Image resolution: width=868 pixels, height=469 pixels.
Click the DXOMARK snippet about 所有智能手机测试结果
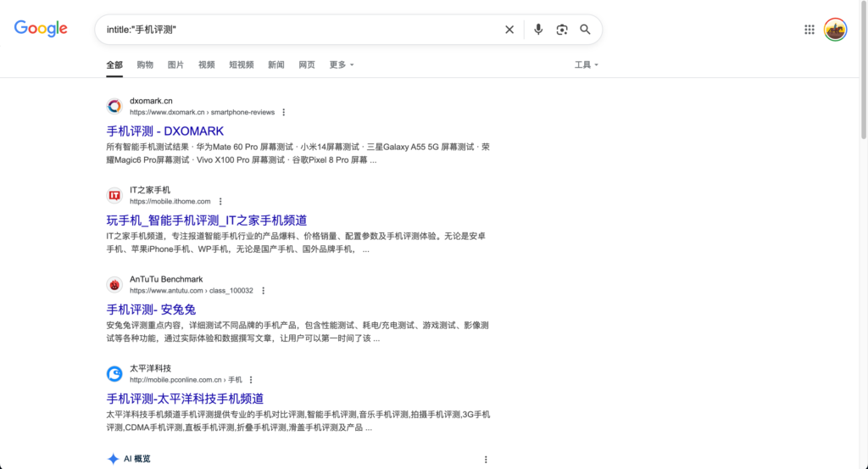tap(298, 154)
